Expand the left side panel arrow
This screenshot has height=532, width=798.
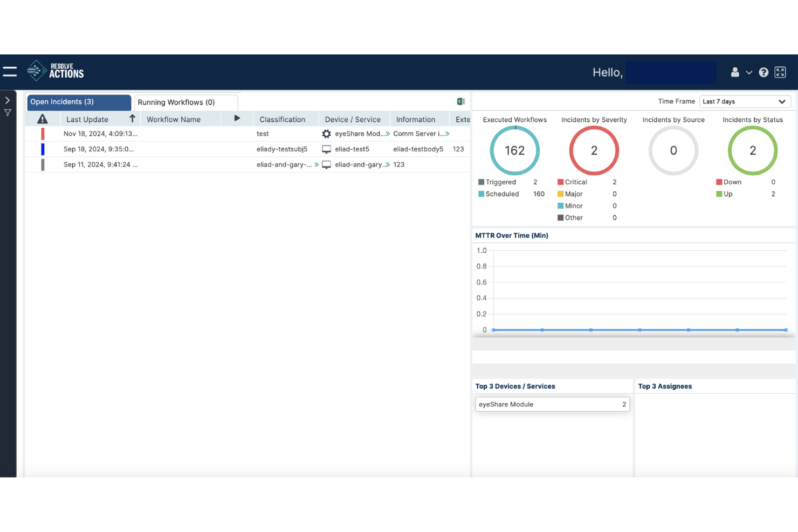tap(8, 100)
